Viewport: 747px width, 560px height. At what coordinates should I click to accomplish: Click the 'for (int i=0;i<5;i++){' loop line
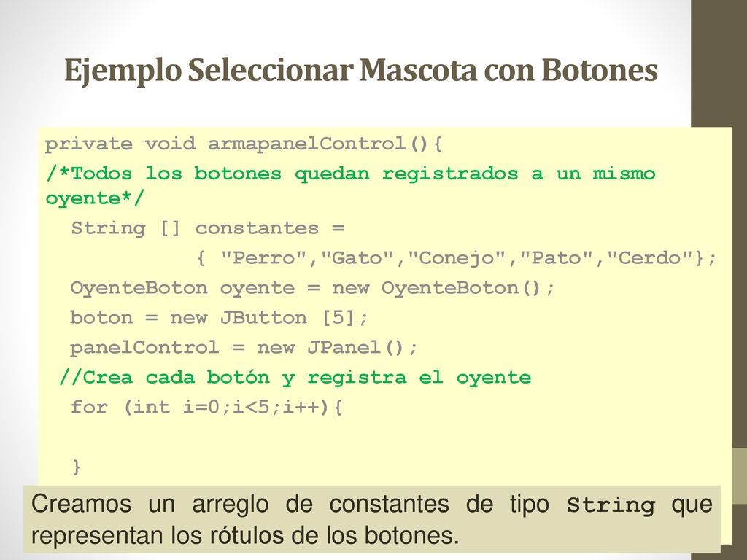[206, 407]
